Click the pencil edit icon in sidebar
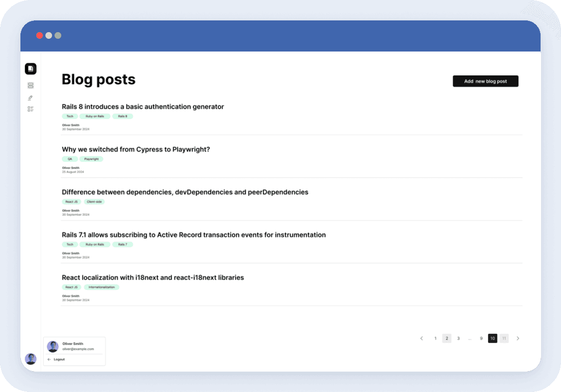The width and height of the screenshot is (561, 392). coord(31,97)
